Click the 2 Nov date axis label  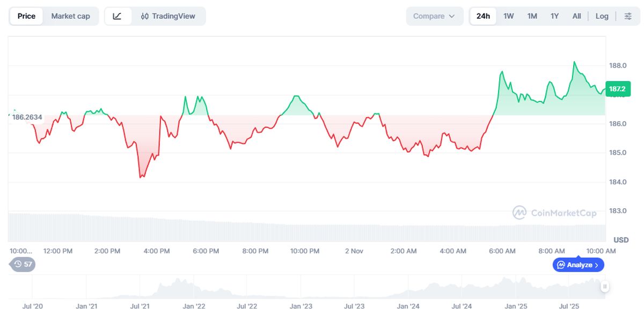pyautogui.click(x=354, y=251)
